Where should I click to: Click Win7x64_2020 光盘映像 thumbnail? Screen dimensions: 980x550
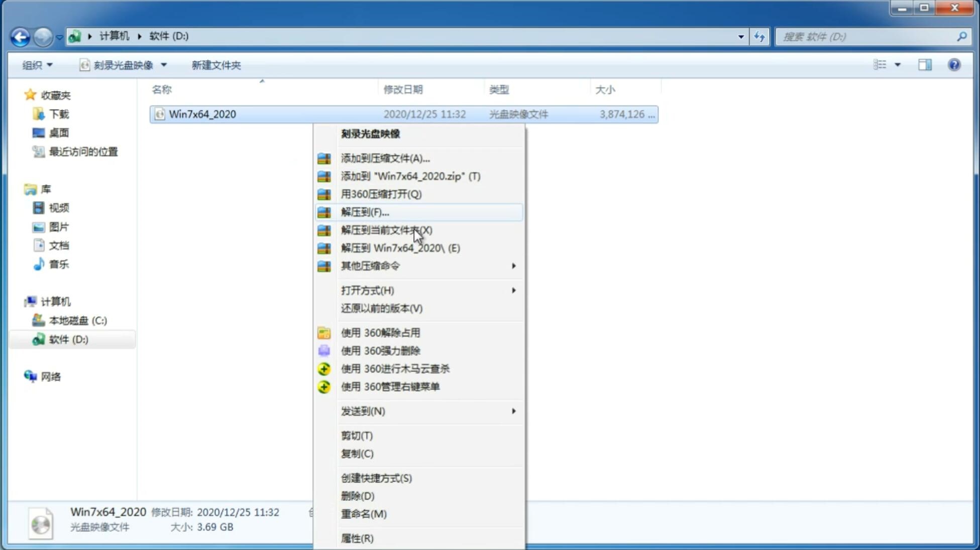42,522
